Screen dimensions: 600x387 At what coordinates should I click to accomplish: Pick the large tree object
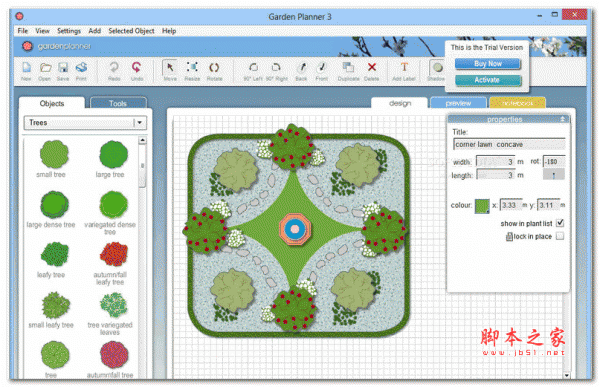[x=114, y=154]
